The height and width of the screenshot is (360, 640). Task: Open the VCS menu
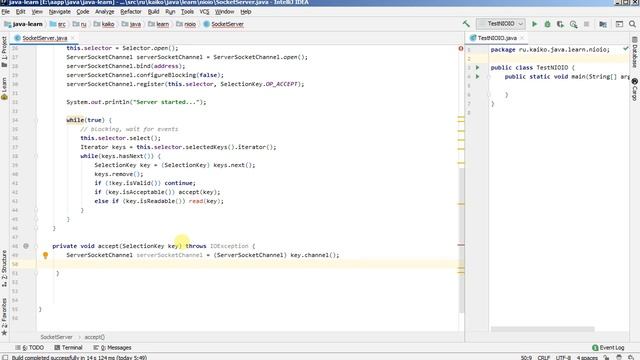(204, 11)
